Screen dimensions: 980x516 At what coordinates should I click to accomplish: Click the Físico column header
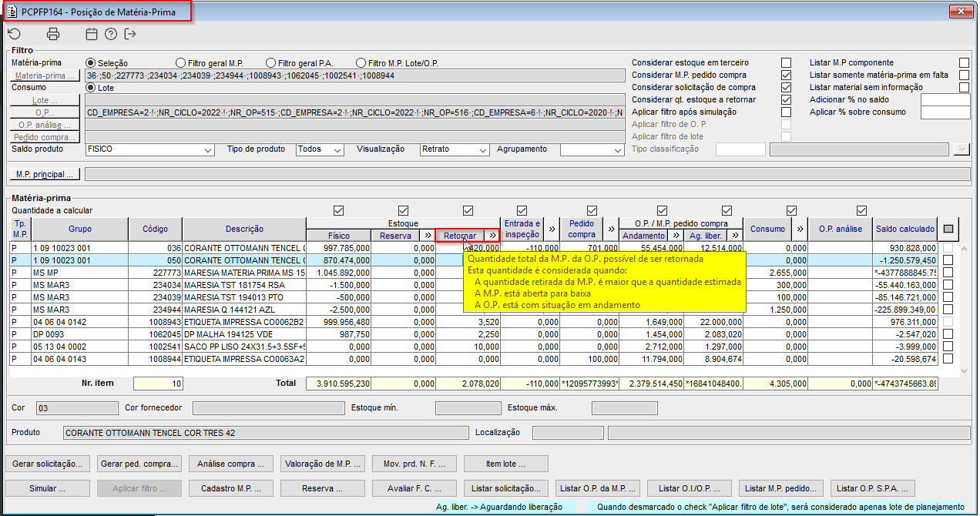coord(338,236)
